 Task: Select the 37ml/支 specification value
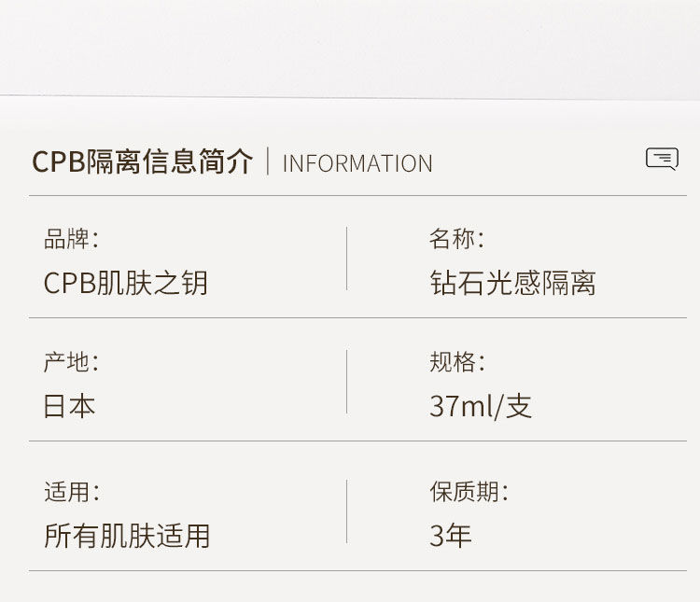[481, 406]
